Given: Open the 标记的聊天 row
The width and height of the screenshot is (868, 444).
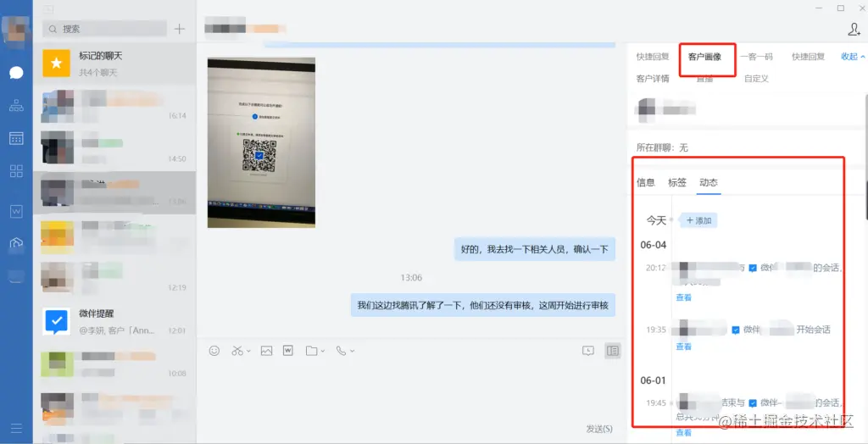Looking at the screenshot, I should point(114,63).
